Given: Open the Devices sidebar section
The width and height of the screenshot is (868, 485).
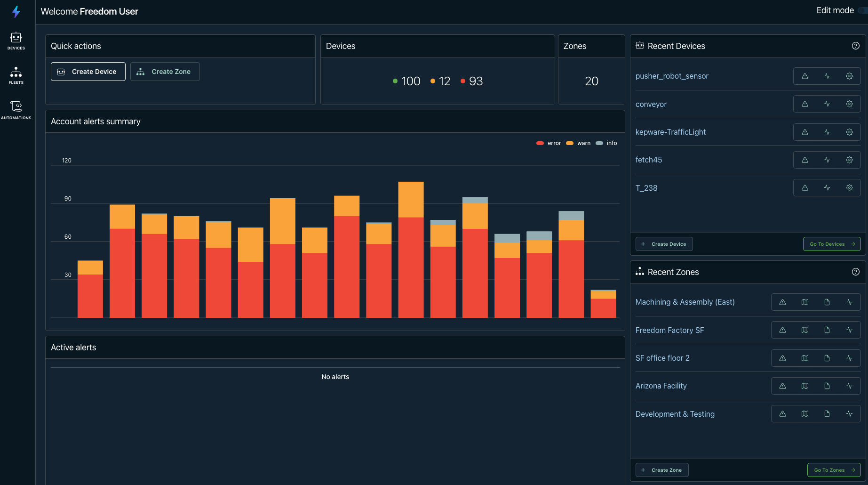Looking at the screenshot, I should click(16, 41).
